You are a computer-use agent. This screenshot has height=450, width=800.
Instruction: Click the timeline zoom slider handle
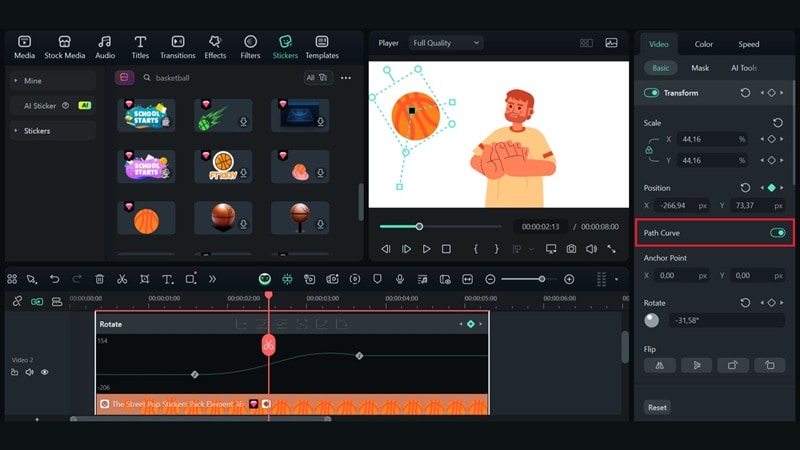[542, 279]
